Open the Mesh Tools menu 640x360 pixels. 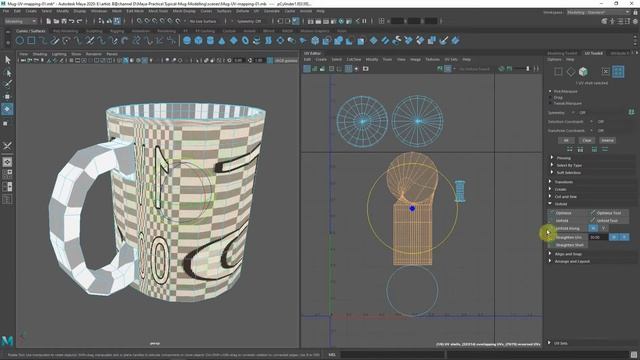coord(158,11)
